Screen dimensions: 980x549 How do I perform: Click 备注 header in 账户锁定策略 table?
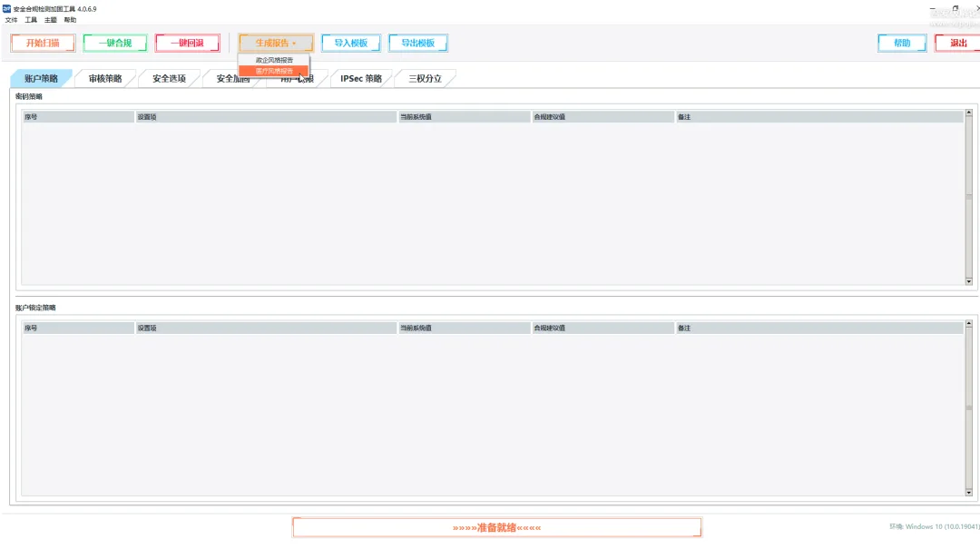[x=819, y=328]
